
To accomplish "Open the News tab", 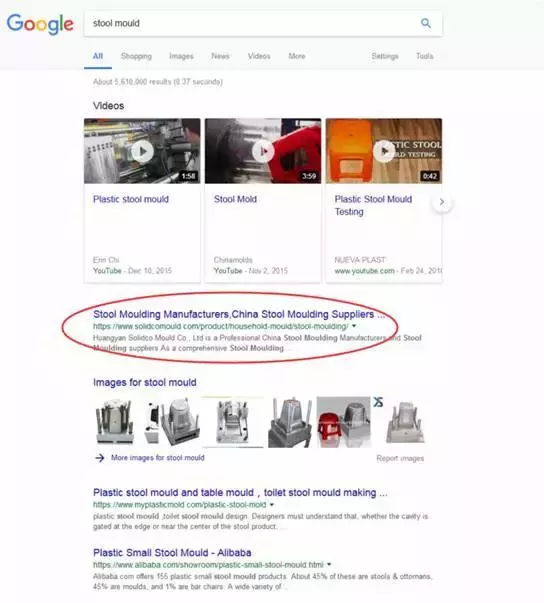I will coord(220,56).
